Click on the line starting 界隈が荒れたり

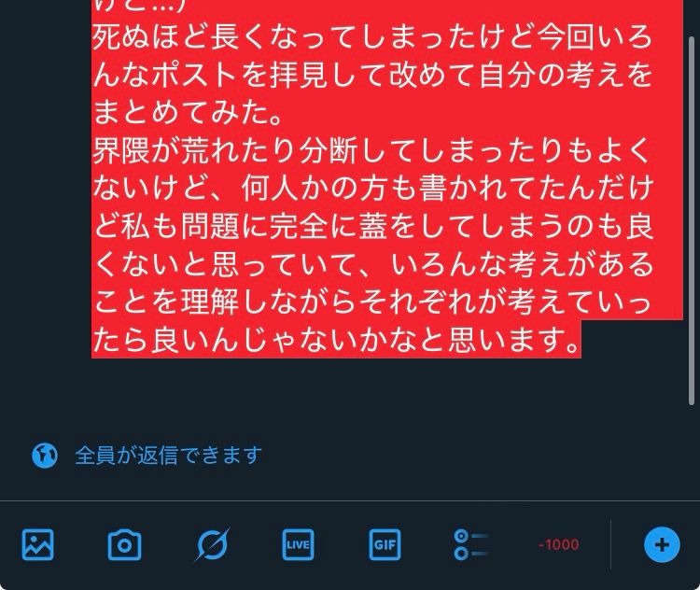(x=371, y=151)
